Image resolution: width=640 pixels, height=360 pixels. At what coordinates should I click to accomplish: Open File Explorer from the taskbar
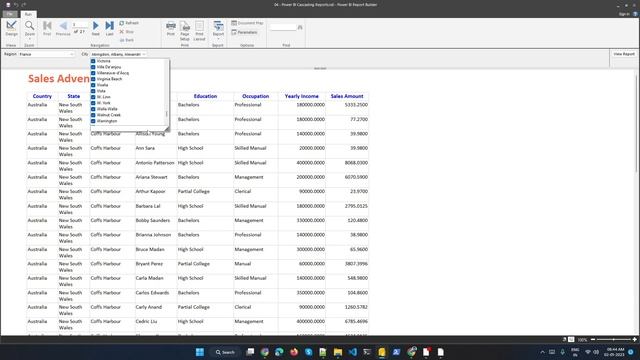[338, 352]
